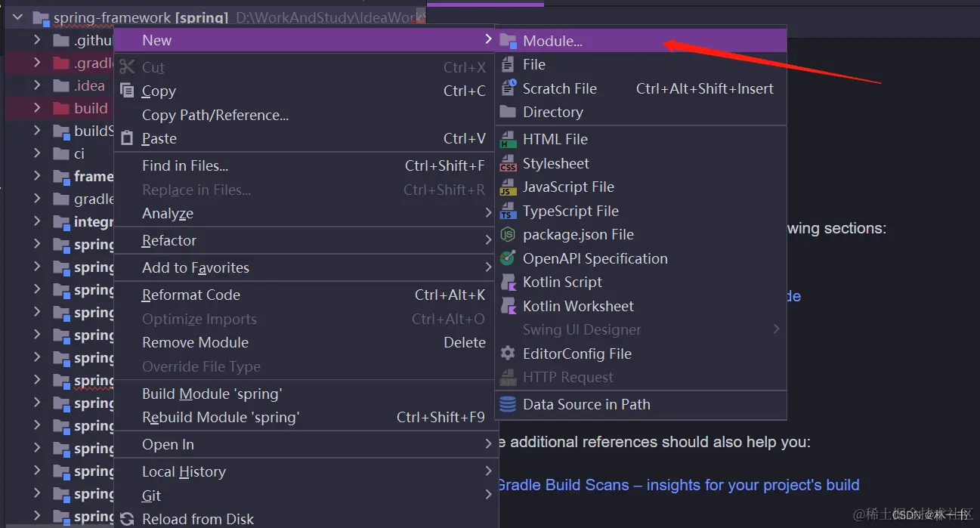This screenshot has height=528, width=980.
Task: Expand the build folder chevron
Action: [37, 108]
